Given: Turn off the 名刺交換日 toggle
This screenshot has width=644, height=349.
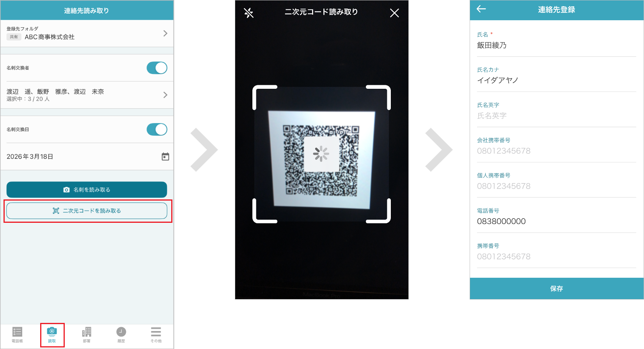Looking at the screenshot, I should 157,129.
